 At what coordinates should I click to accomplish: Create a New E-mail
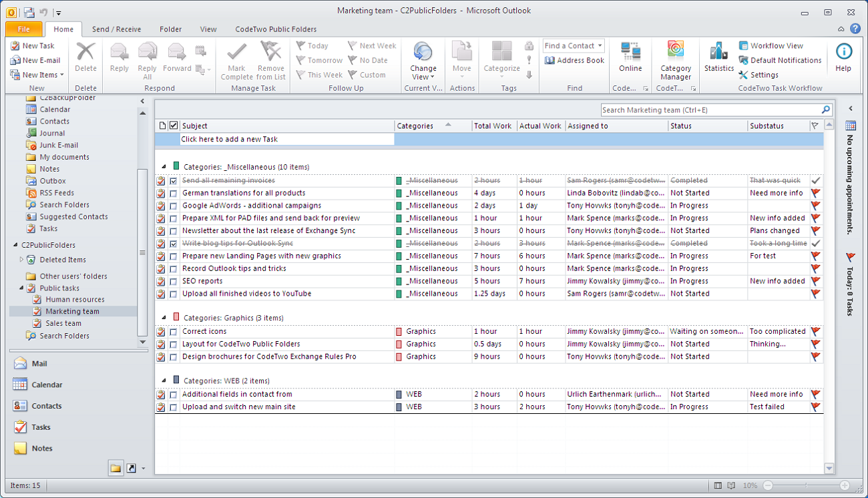pyautogui.click(x=35, y=60)
